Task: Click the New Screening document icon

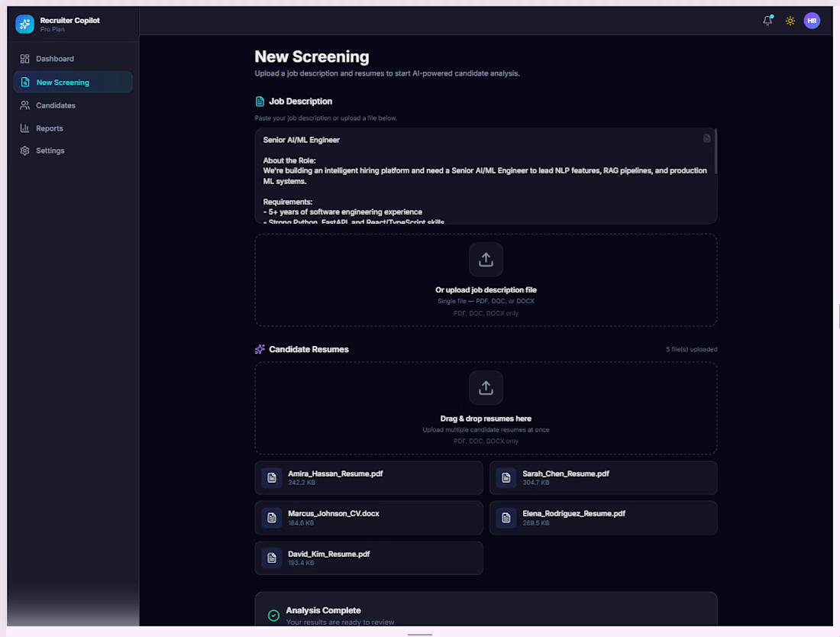Action: click(25, 82)
